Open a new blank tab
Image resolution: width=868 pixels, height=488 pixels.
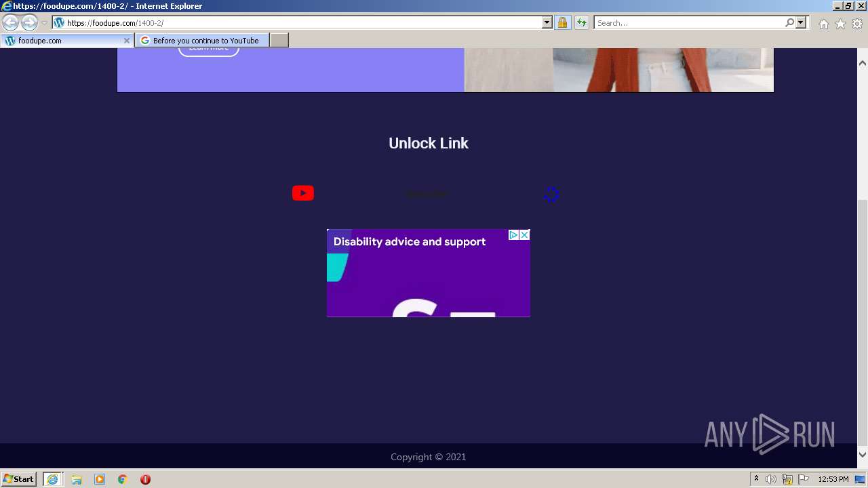(x=279, y=41)
